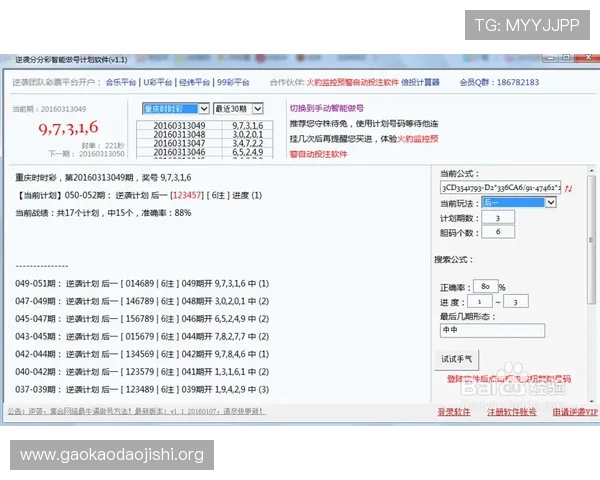Screen dimensions: 600x480
Task: Click the 登录软件 link
Action: [x=454, y=412]
